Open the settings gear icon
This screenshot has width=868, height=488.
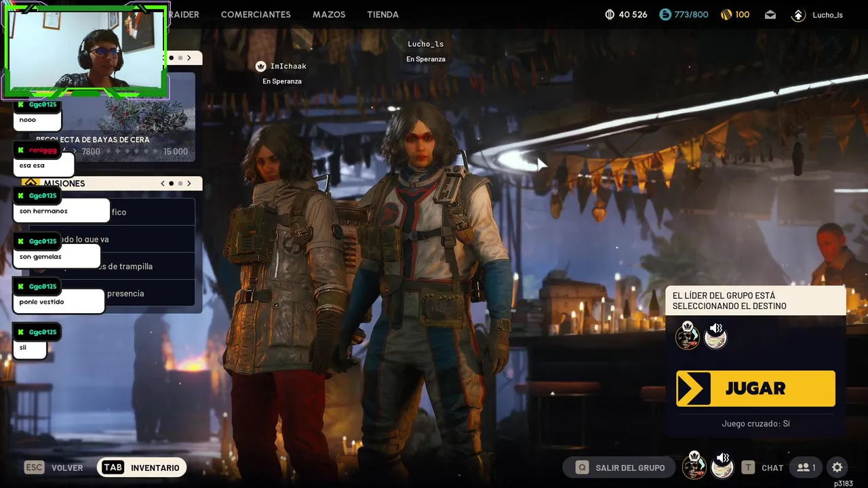click(x=837, y=467)
